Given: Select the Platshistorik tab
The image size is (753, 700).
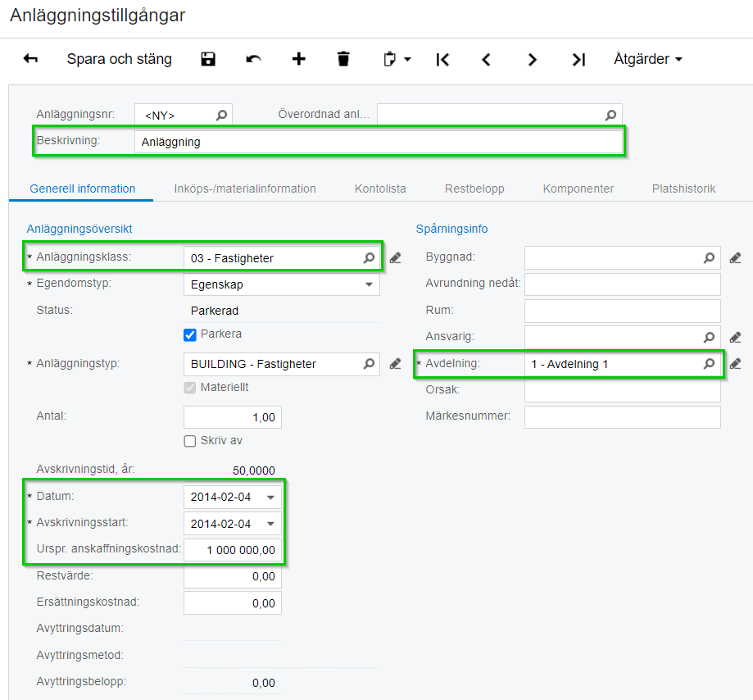Looking at the screenshot, I should click(x=684, y=189).
